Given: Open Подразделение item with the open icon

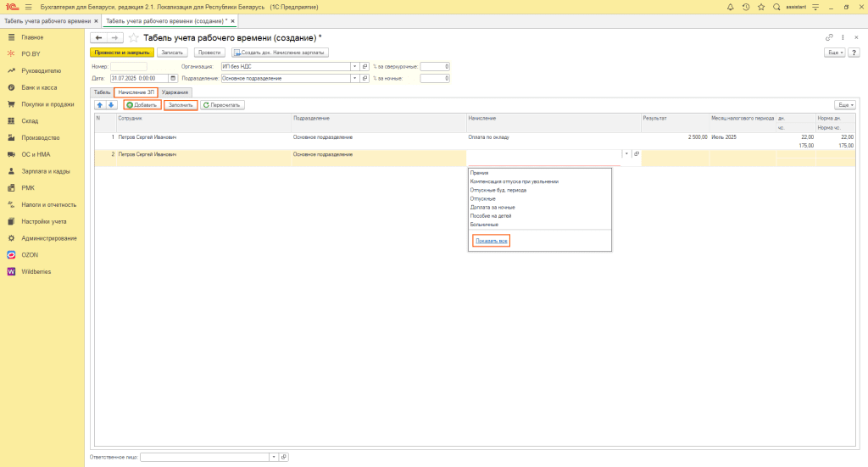Looking at the screenshot, I should click(364, 79).
